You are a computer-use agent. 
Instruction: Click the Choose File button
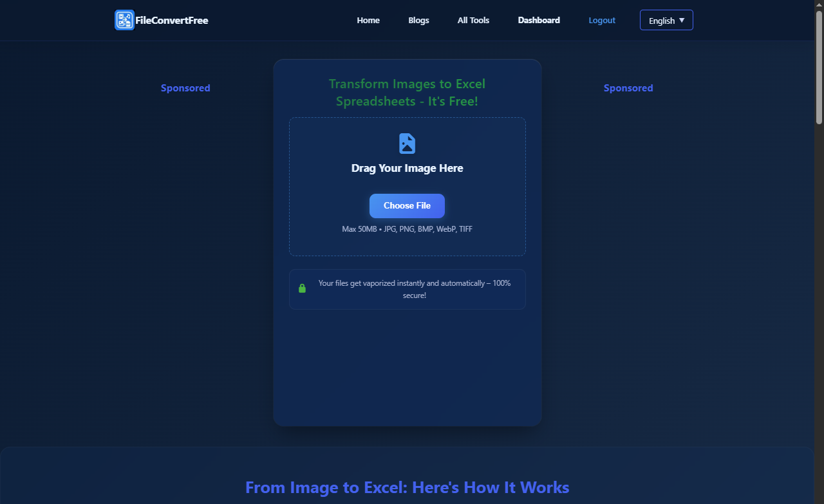407,205
